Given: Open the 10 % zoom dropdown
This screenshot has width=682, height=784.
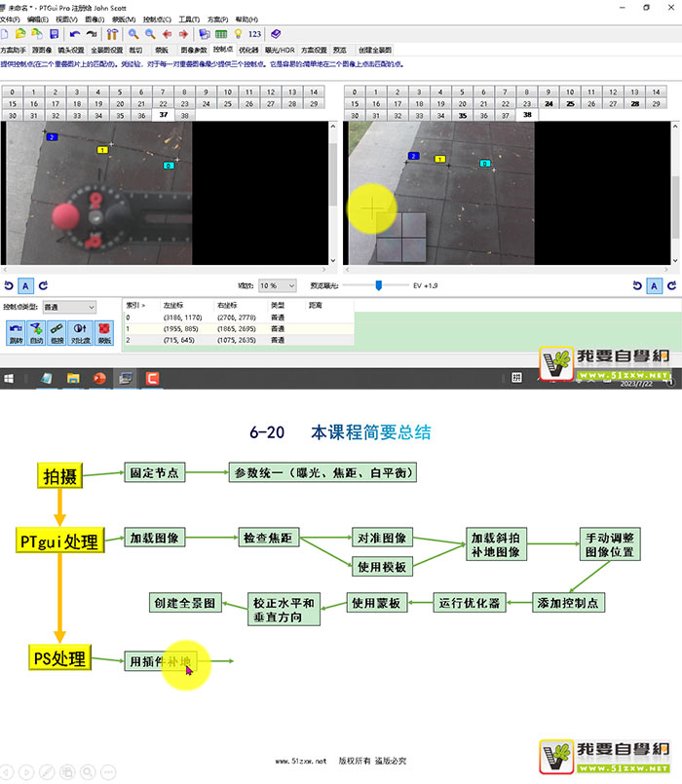Looking at the screenshot, I should [x=278, y=285].
